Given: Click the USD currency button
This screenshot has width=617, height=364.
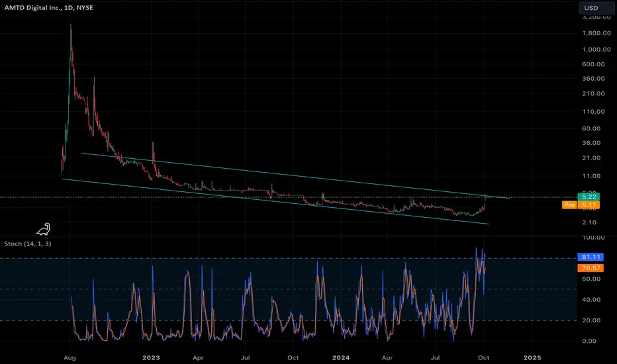Looking at the screenshot, I should click(596, 8).
